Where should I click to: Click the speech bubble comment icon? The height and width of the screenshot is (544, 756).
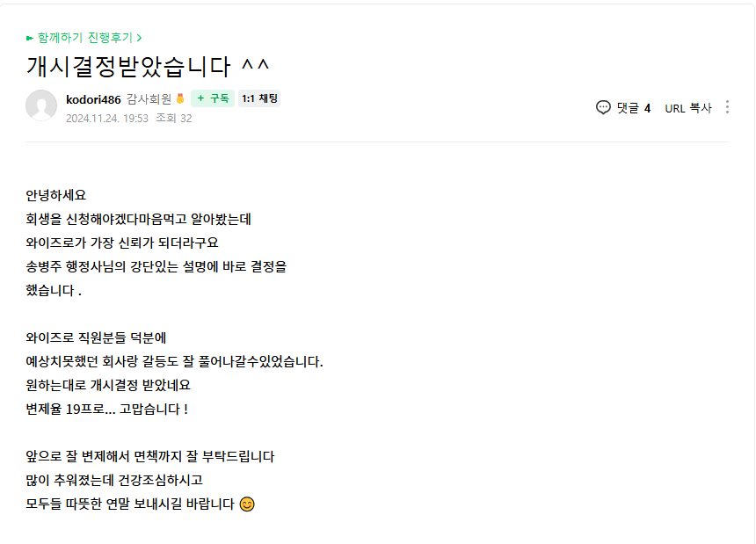pyautogui.click(x=603, y=107)
